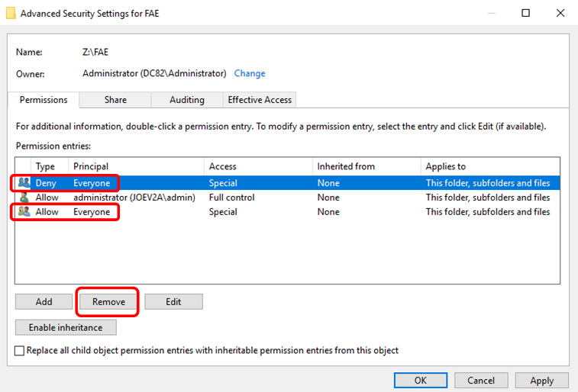Cancel the security settings dialog
The width and height of the screenshot is (578, 392).
point(481,381)
